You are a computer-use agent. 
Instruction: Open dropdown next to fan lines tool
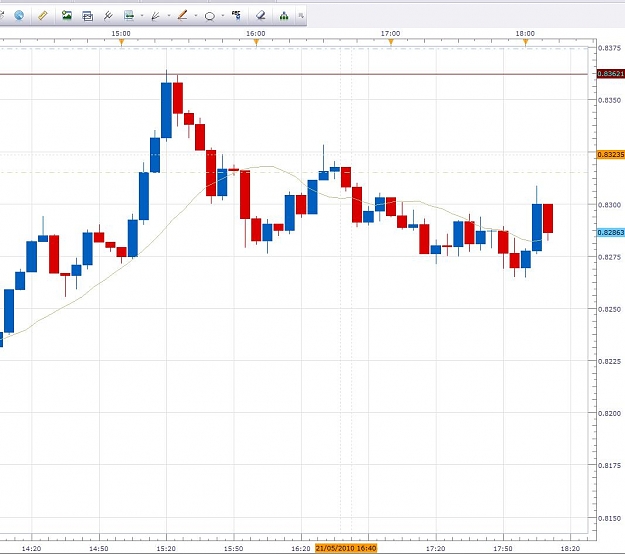[169, 16]
